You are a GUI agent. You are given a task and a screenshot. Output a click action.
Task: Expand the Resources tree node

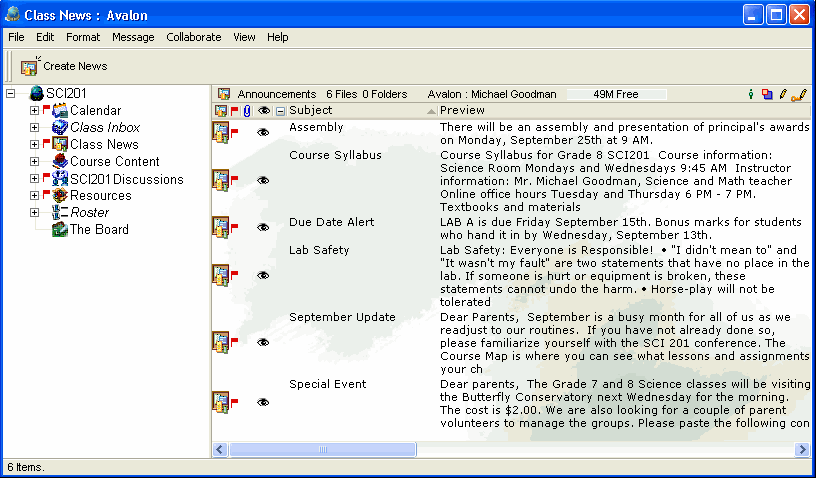[x=34, y=196]
